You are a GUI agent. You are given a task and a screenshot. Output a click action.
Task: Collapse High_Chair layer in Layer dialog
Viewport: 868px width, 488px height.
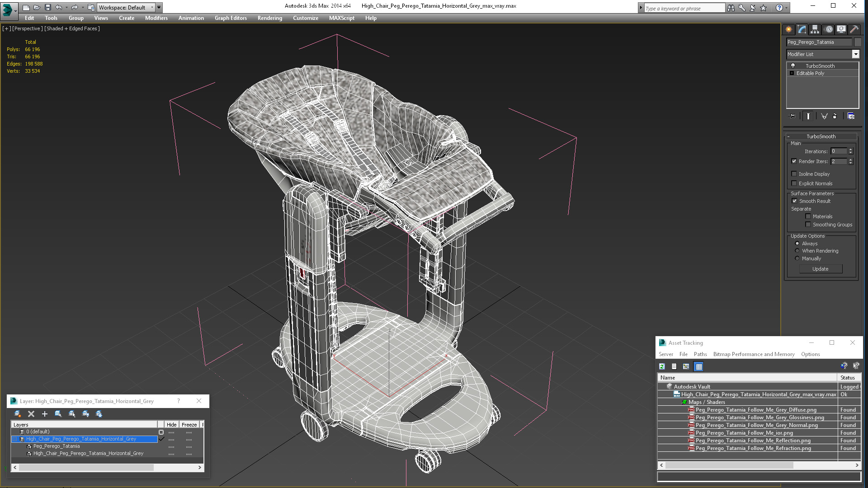point(15,439)
